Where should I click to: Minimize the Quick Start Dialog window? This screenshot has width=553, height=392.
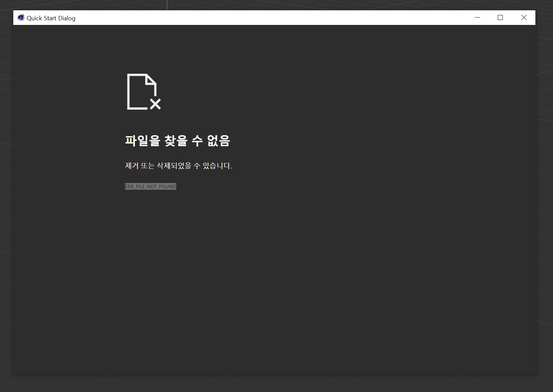[x=477, y=18]
